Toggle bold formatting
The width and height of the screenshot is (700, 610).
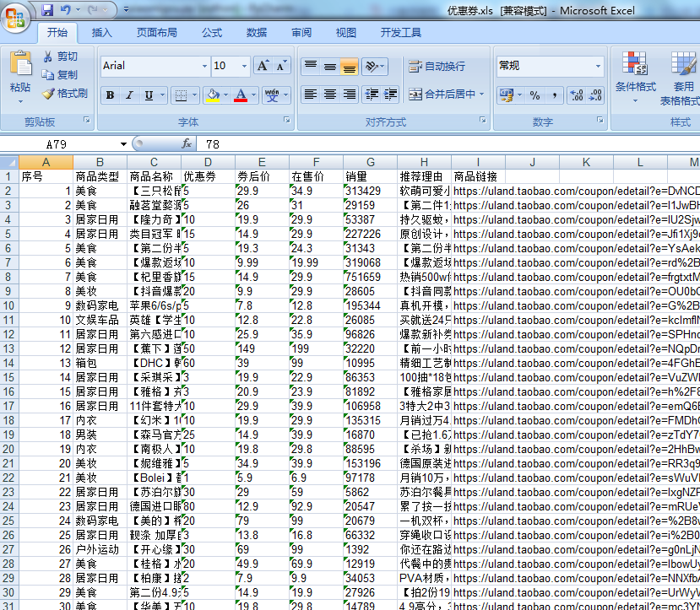tap(111, 95)
